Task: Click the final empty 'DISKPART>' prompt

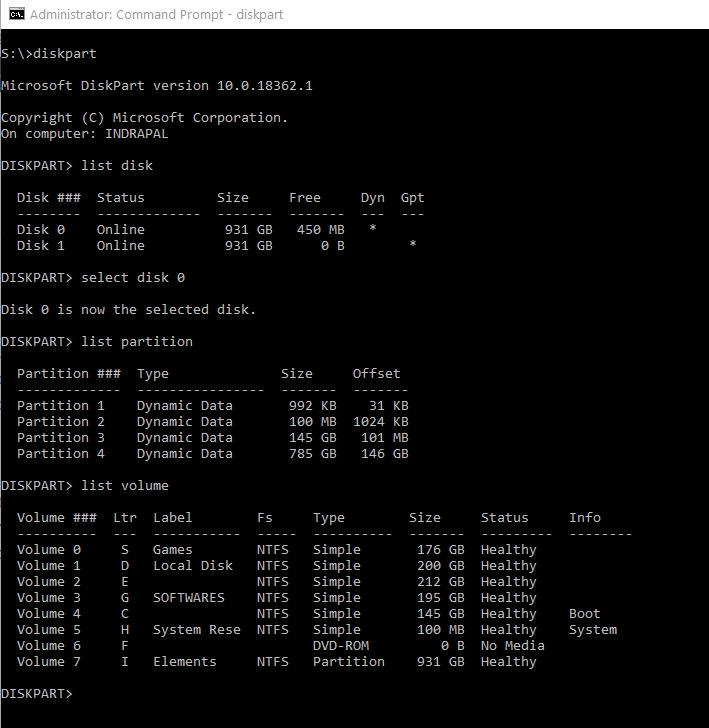Action: 37,694
